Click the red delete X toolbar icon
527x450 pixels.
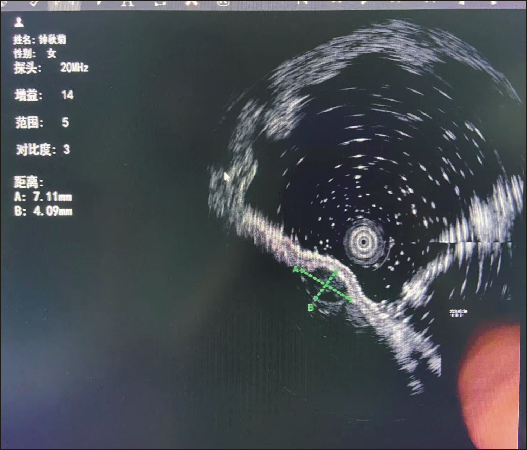click(x=192, y=2)
